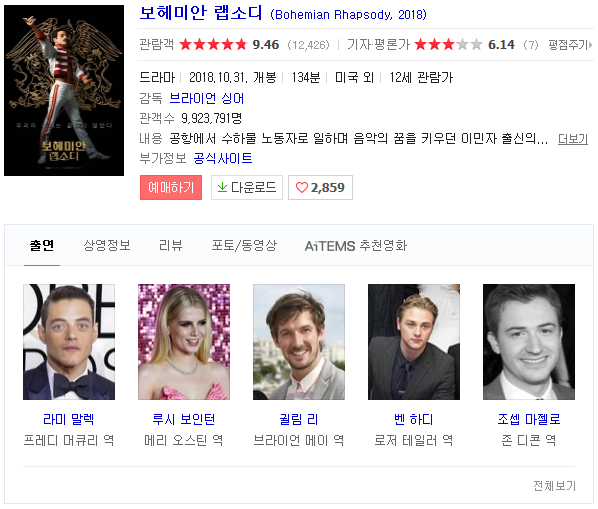Screen dimensions: 598x509
Task: View full cast via 전체보기
Action: coord(554,486)
